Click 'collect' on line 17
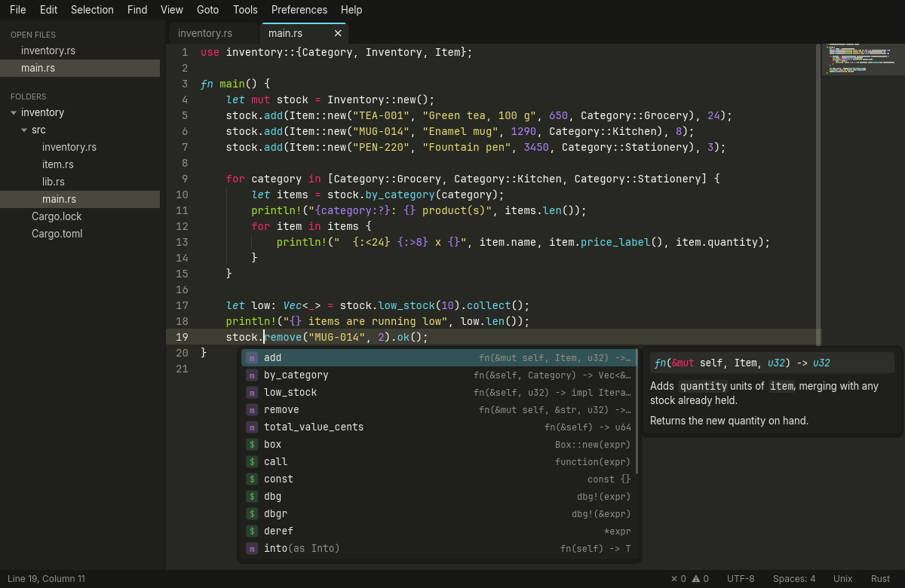 [x=489, y=305]
